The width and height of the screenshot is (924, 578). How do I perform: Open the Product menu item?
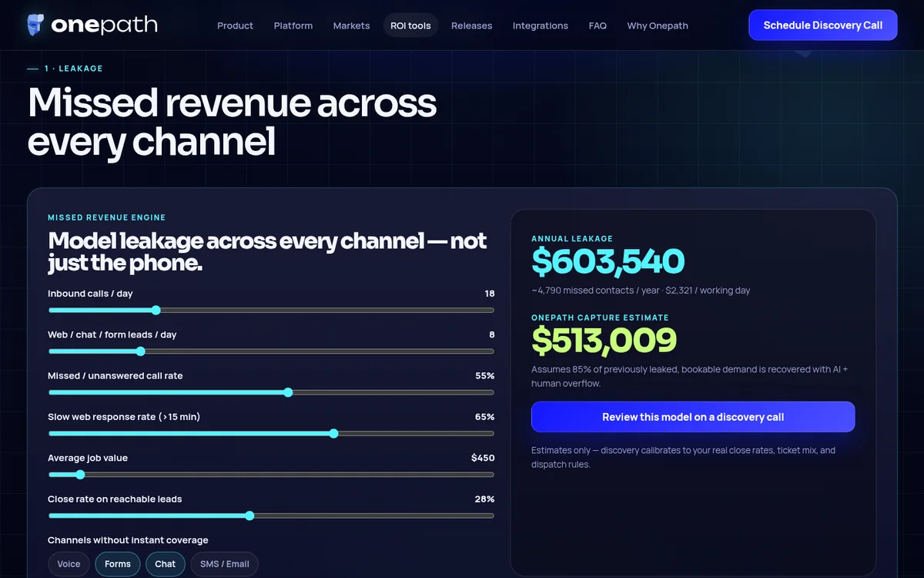pyautogui.click(x=235, y=25)
